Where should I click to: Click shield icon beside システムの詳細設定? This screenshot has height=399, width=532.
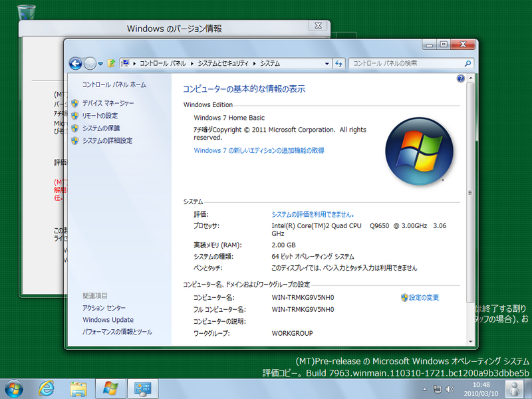(x=75, y=140)
